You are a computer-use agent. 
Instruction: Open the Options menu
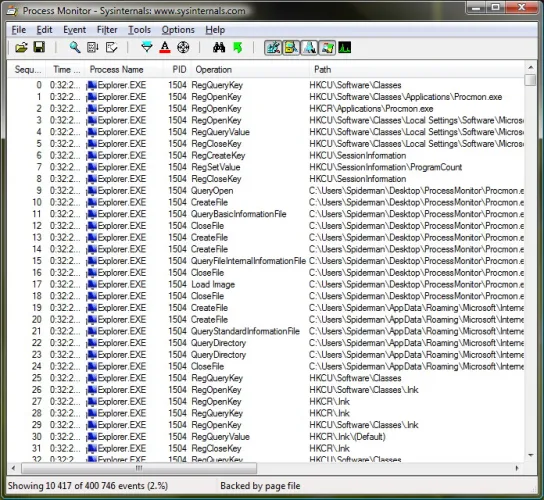tap(178, 30)
